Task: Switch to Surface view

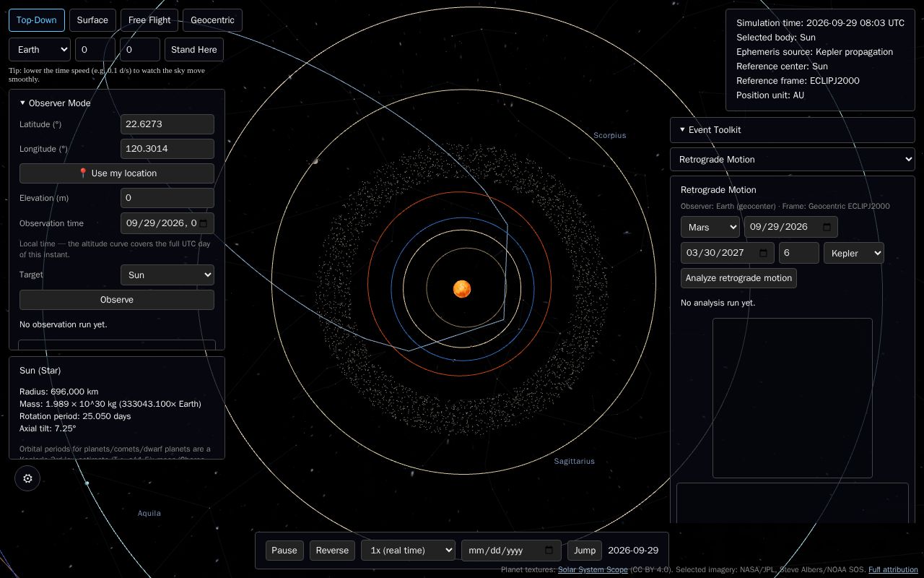Action: point(92,20)
